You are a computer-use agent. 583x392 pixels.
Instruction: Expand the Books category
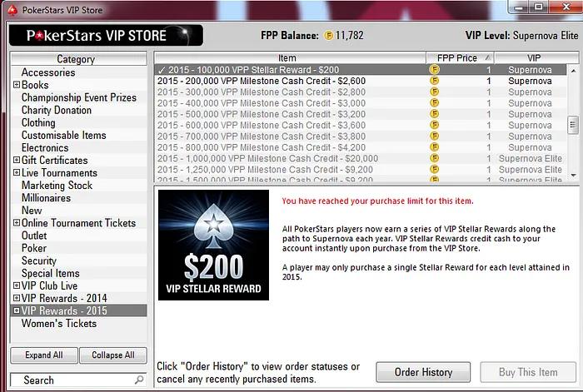coord(17,85)
